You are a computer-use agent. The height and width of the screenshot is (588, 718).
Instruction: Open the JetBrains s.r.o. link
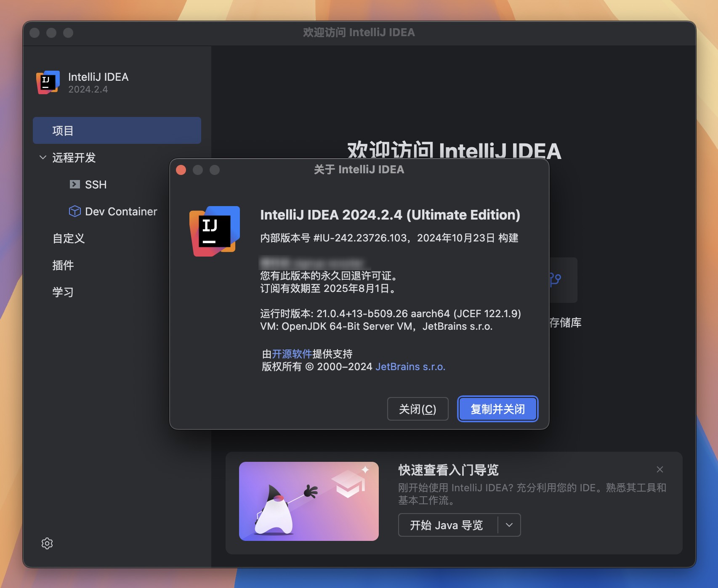[x=410, y=366]
